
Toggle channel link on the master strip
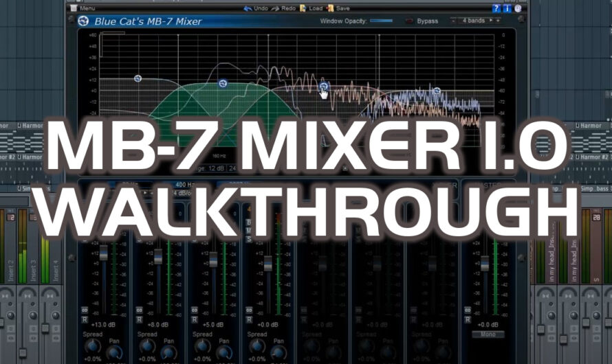coord(468,310)
